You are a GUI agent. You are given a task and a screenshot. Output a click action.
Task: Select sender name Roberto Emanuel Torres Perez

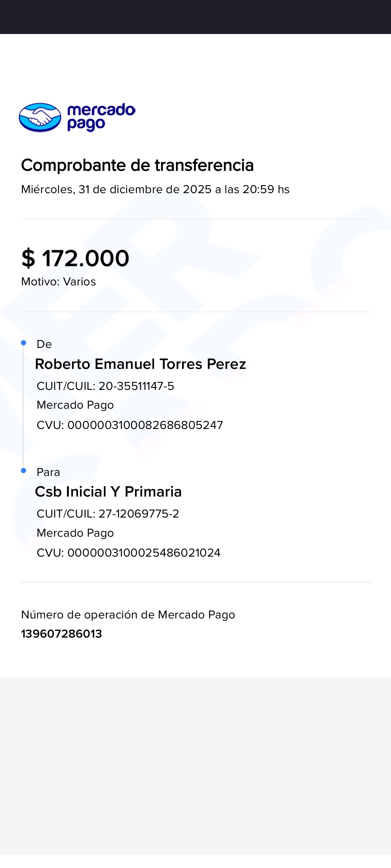140,364
